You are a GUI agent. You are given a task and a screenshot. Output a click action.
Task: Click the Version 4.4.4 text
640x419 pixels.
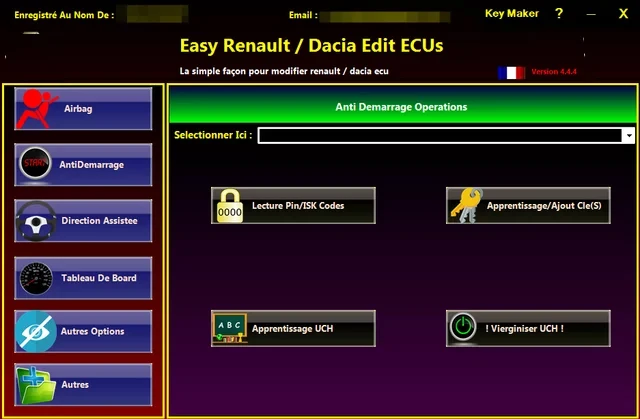click(x=553, y=72)
